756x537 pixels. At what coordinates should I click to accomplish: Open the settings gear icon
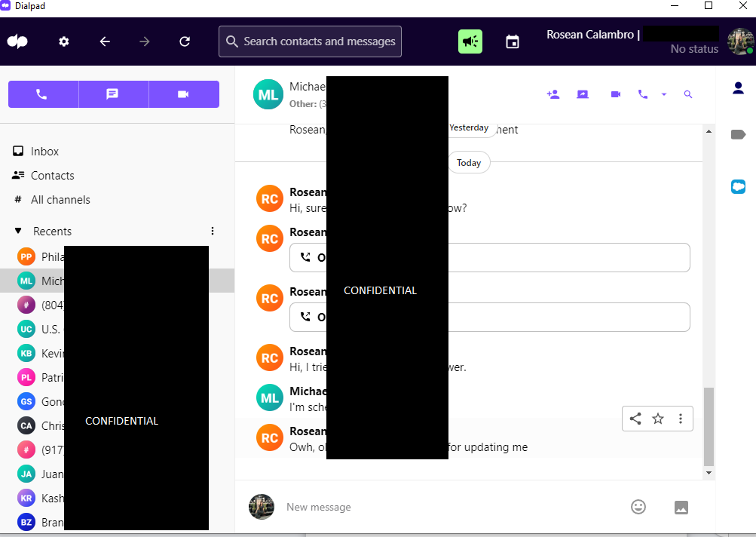(x=63, y=41)
